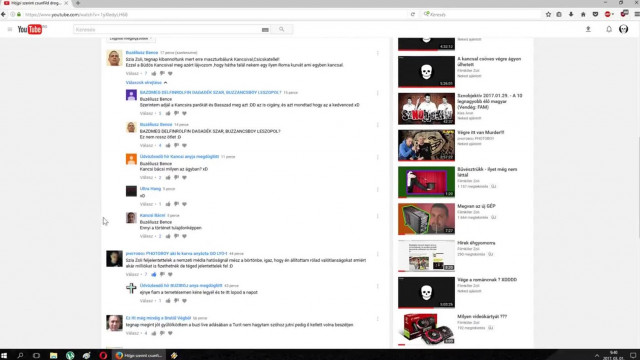640x360 pixels.
Task: Reply to top Buzéliusz Bence comment via Válasz
Action: [x=132, y=73]
